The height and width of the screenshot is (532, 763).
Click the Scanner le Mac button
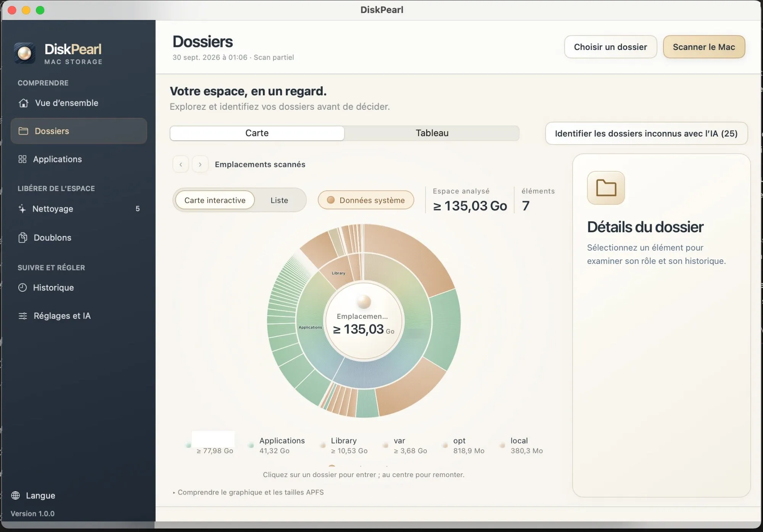[x=704, y=47]
